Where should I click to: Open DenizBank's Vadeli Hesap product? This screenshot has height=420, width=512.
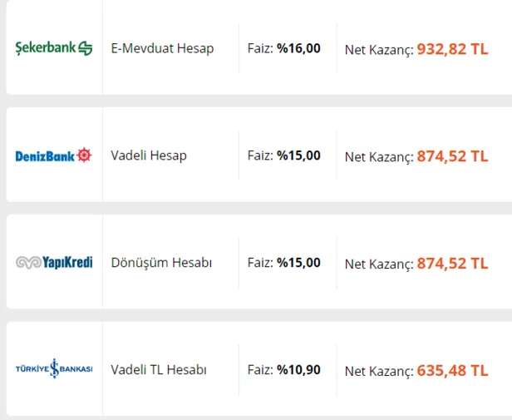coord(149,156)
